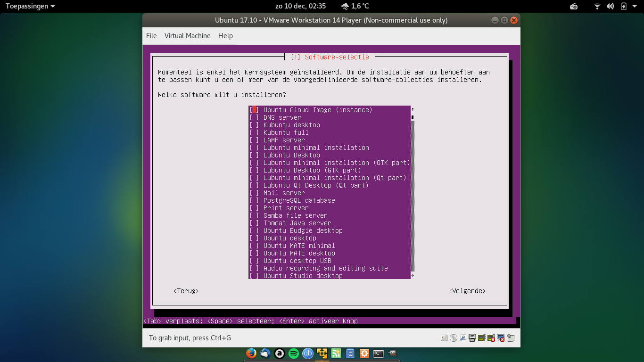Toggle the Samba file server checkbox
Image resolution: width=644 pixels, height=362 pixels.
tap(254, 215)
